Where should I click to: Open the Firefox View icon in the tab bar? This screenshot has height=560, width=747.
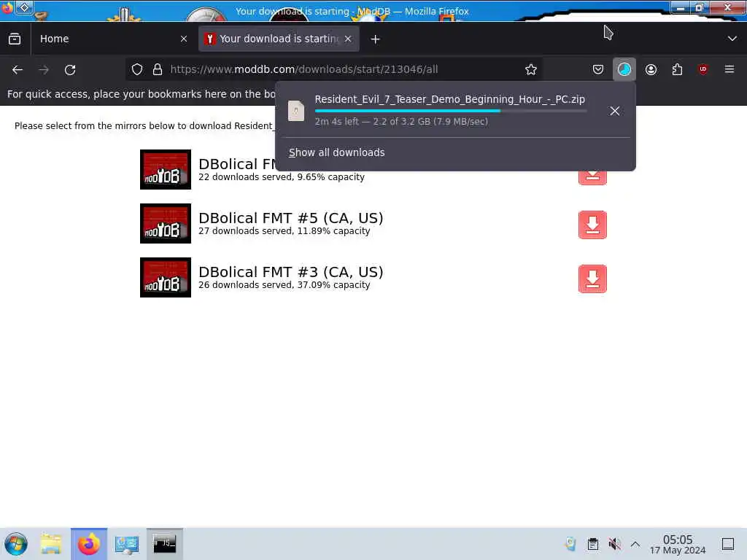15,39
